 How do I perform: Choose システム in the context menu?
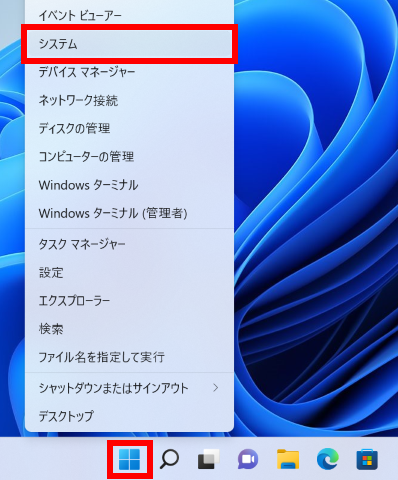coord(129,44)
